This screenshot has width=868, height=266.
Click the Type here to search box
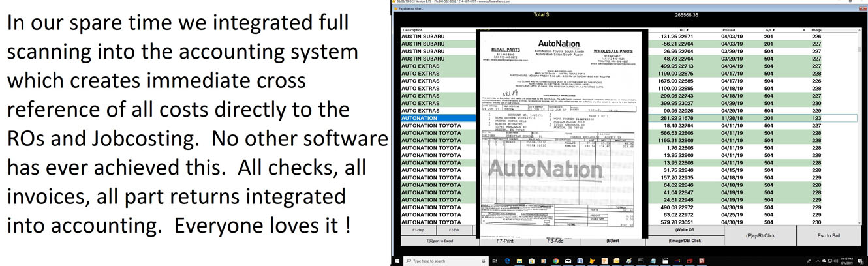446,261
